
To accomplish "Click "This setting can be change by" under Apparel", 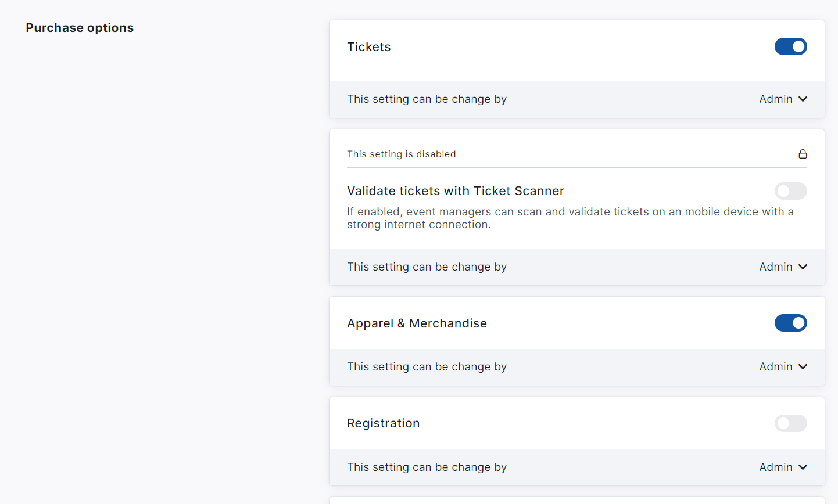I will [x=427, y=367].
